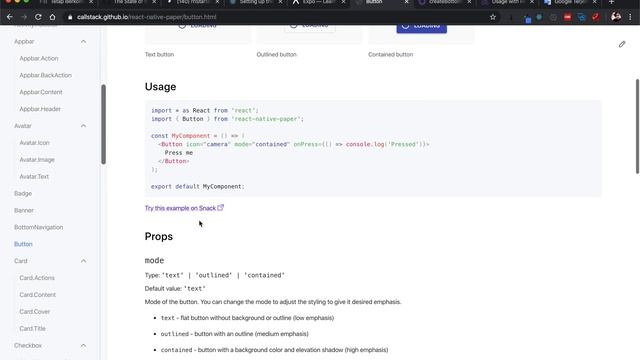This screenshot has height=360, width=640.
Task: Open the user profile avatar
Action: coord(616,17)
